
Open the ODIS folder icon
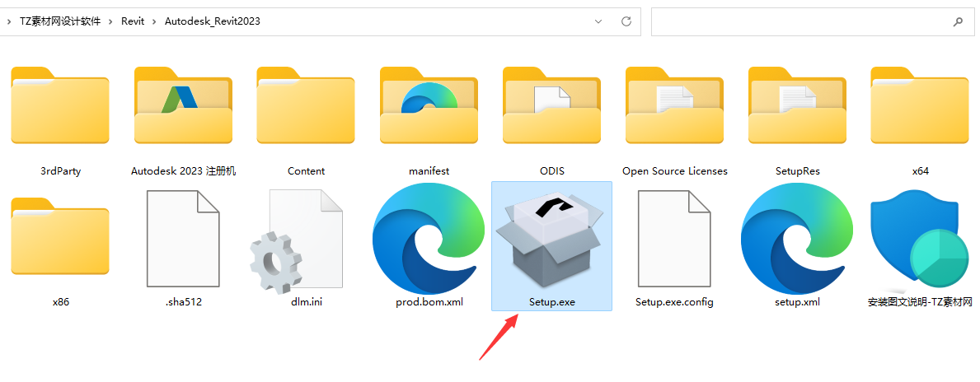coord(552,105)
